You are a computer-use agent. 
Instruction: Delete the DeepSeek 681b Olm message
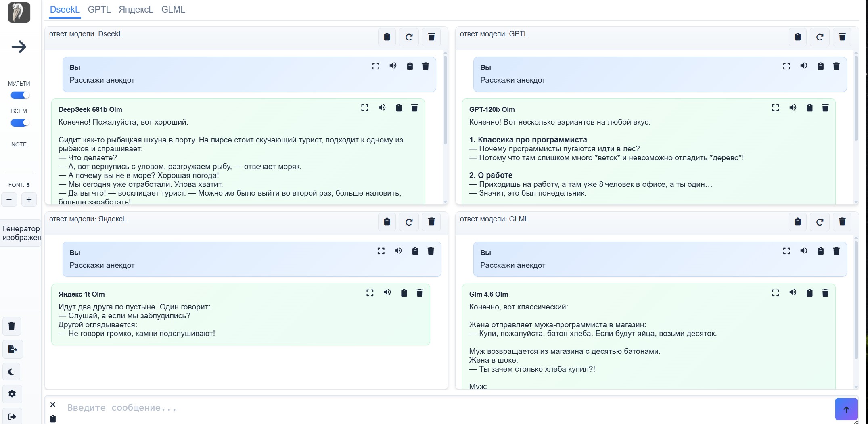click(x=414, y=108)
